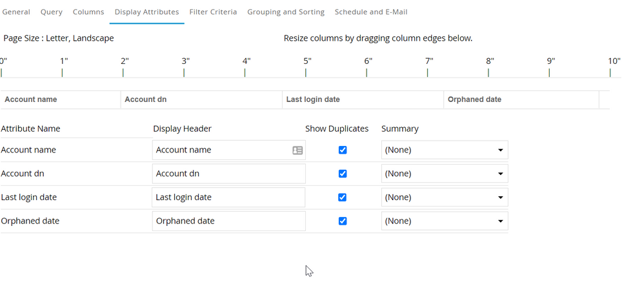Open the Filter Criteria tab

[x=213, y=12]
